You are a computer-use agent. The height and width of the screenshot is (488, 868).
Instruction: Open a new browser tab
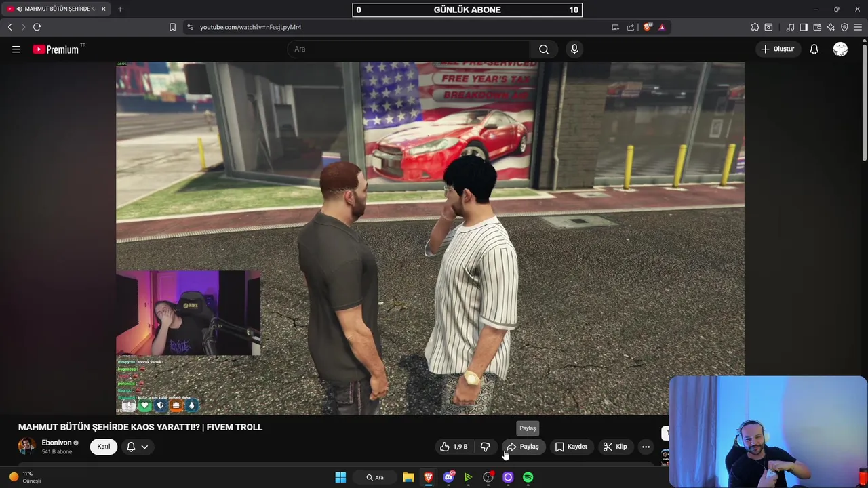pyautogui.click(x=120, y=9)
